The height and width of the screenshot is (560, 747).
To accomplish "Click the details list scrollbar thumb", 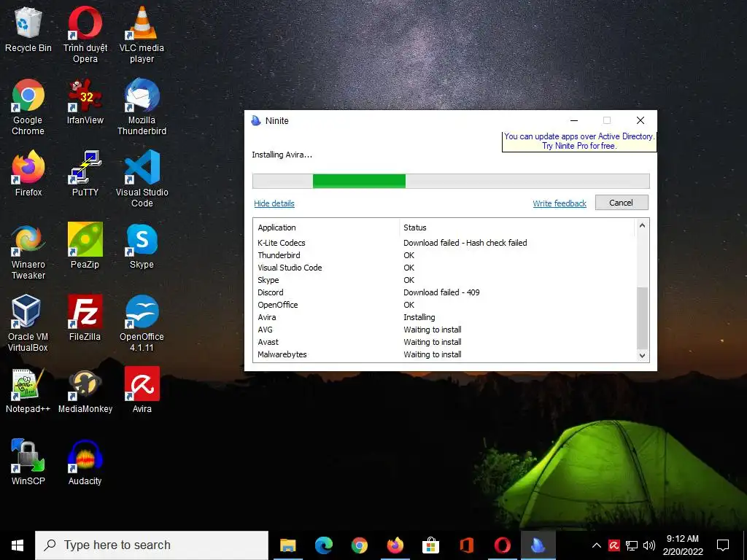I will (x=642, y=318).
